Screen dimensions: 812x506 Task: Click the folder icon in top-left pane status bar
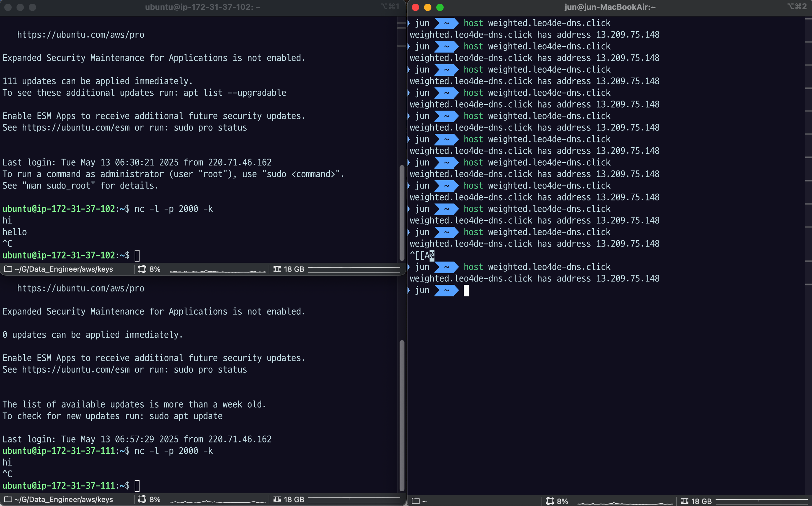click(8, 269)
